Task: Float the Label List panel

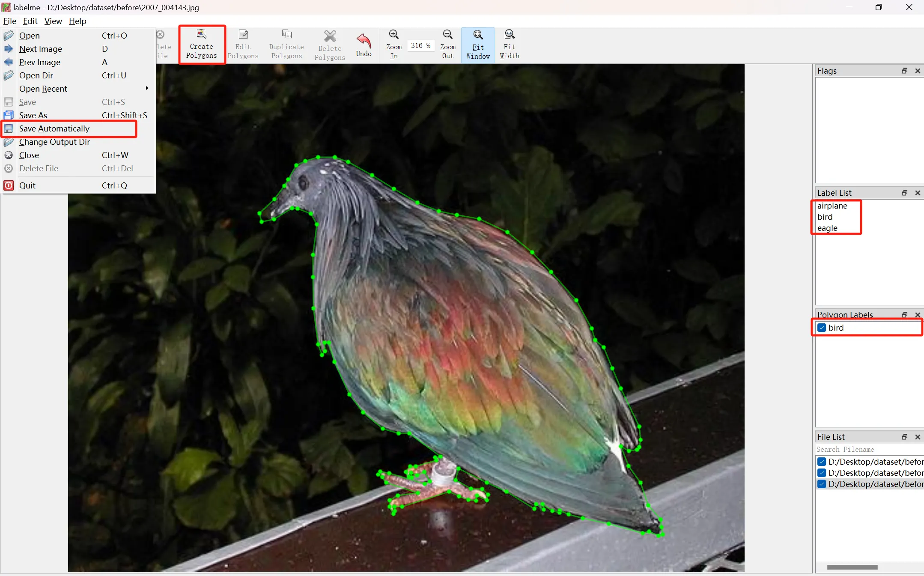Action: 904,193
